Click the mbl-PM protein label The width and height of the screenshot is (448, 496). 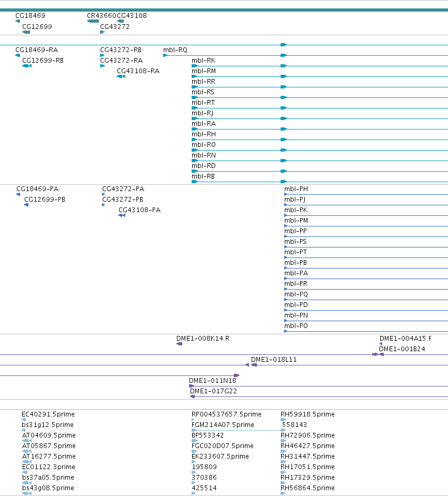coord(296,221)
